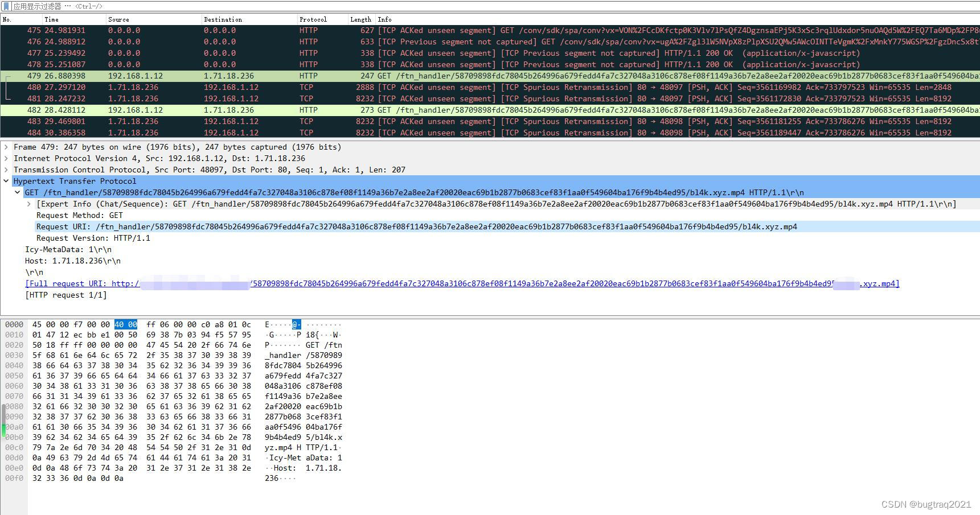Click ASCII text '_handler /5870989' in hex pane

click(x=304, y=355)
